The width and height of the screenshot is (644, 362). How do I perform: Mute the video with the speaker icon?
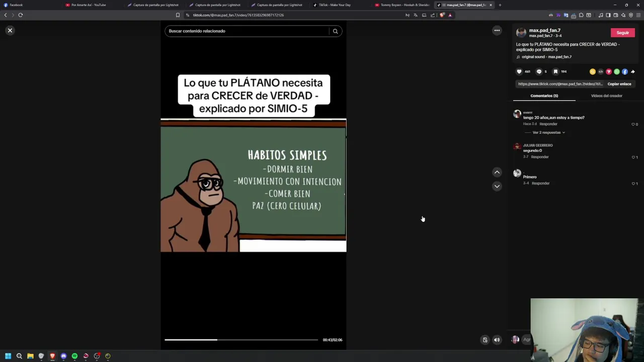(x=497, y=340)
